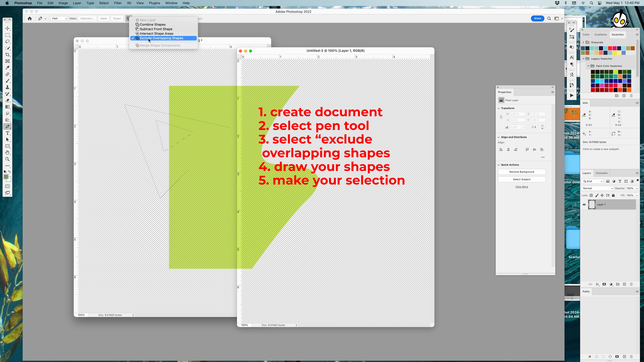The height and width of the screenshot is (362, 644).
Task: Click the Remove Background button
Action: (x=521, y=172)
